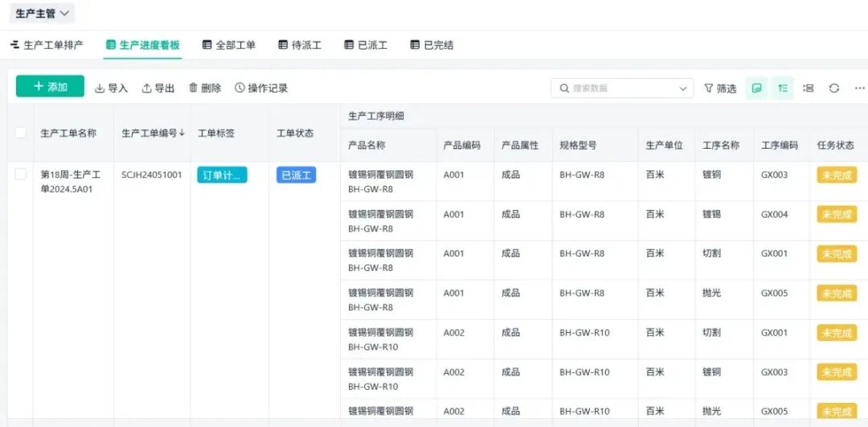The width and height of the screenshot is (868, 427).
Task: Click the green sticky note icon
Action: [x=756, y=88]
